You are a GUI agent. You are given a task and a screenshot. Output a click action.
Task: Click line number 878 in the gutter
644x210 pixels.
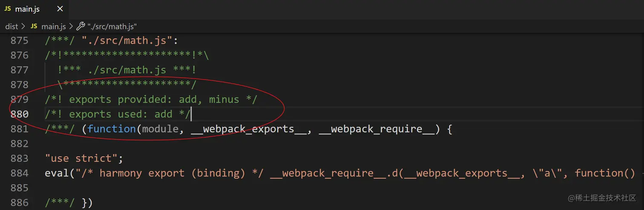click(20, 85)
